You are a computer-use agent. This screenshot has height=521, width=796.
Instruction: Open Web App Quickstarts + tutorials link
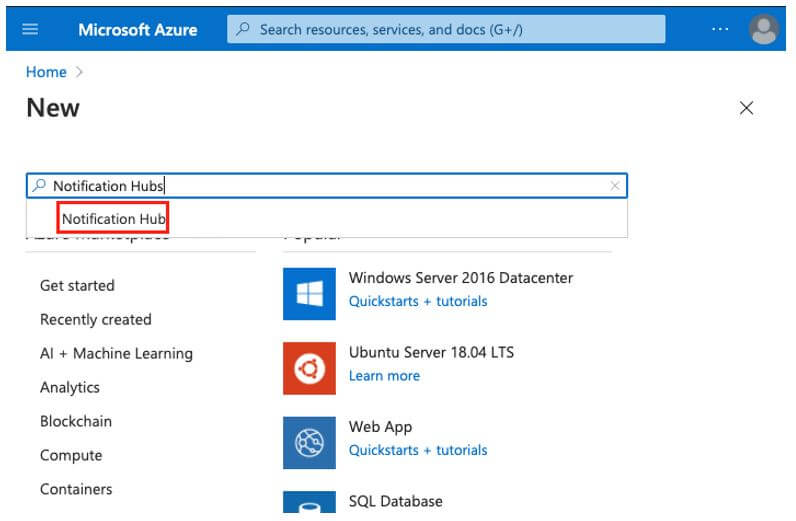click(x=418, y=450)
